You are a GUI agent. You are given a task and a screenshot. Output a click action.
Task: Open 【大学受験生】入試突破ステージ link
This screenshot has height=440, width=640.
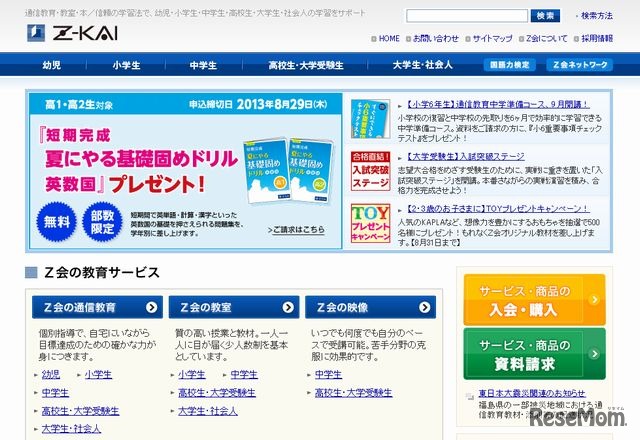pos(466,156)
